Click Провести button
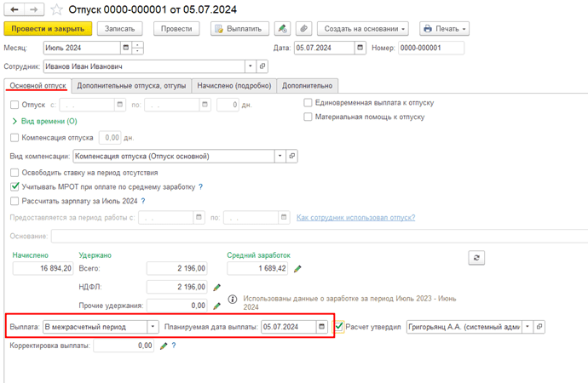This screenshot has width=588, height=383. (x=176, y=28)
